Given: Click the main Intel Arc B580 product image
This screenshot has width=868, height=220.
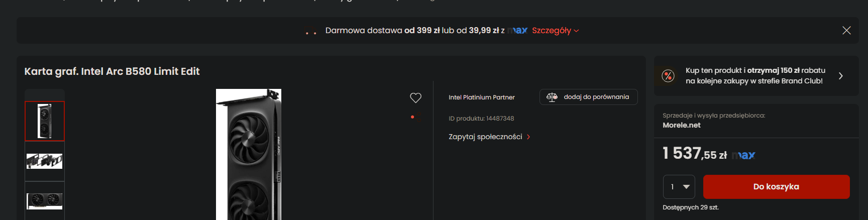Looking at the screenshot, I should pos(249,155).
